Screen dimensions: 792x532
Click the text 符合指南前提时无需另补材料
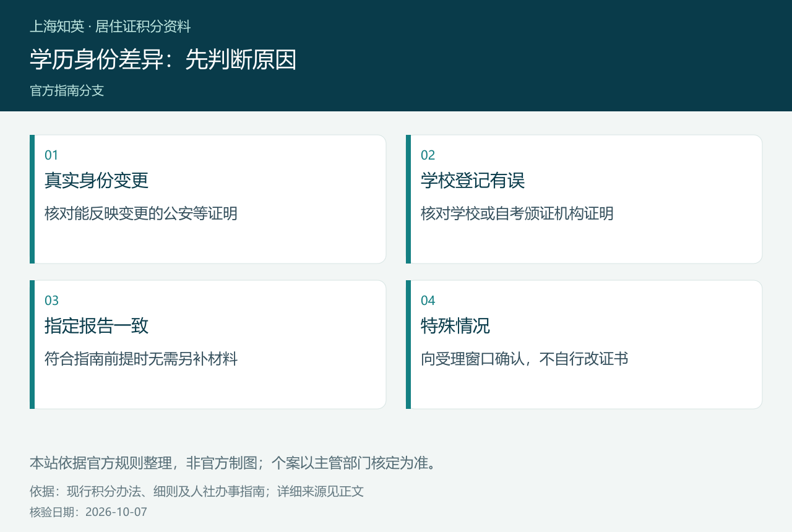141,359
